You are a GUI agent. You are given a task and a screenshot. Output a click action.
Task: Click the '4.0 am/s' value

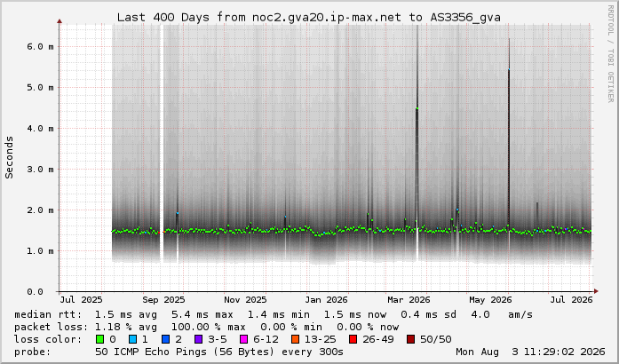tap(502, 314)
